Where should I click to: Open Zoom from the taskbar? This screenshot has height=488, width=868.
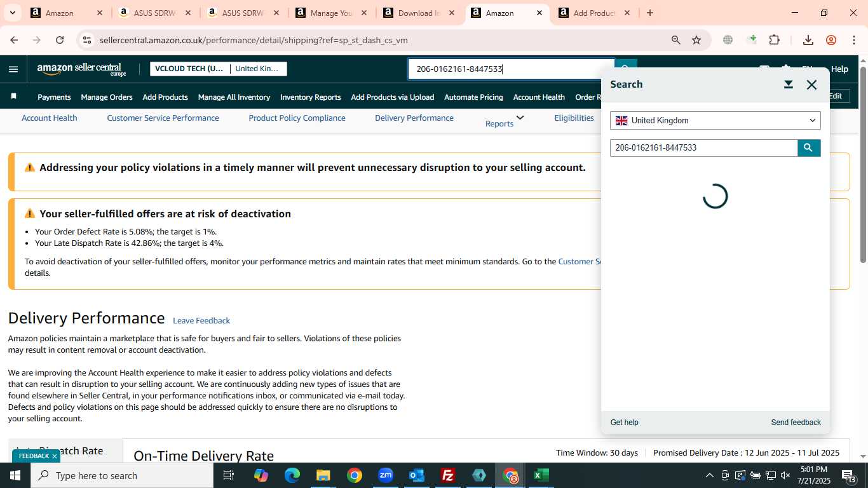(x=386, y=475)
